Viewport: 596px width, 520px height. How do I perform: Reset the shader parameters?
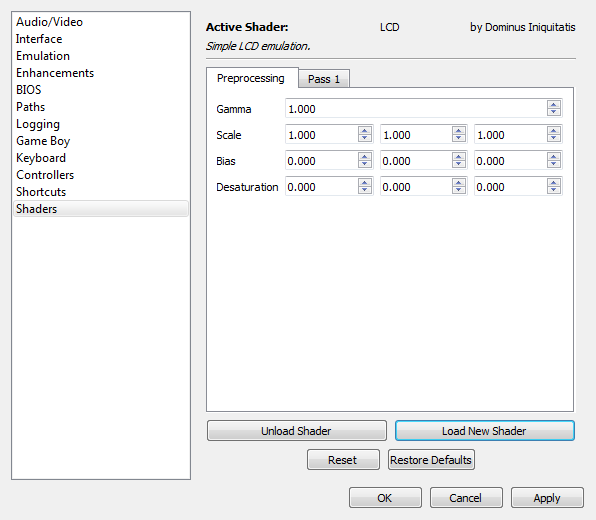pos(343,460)
